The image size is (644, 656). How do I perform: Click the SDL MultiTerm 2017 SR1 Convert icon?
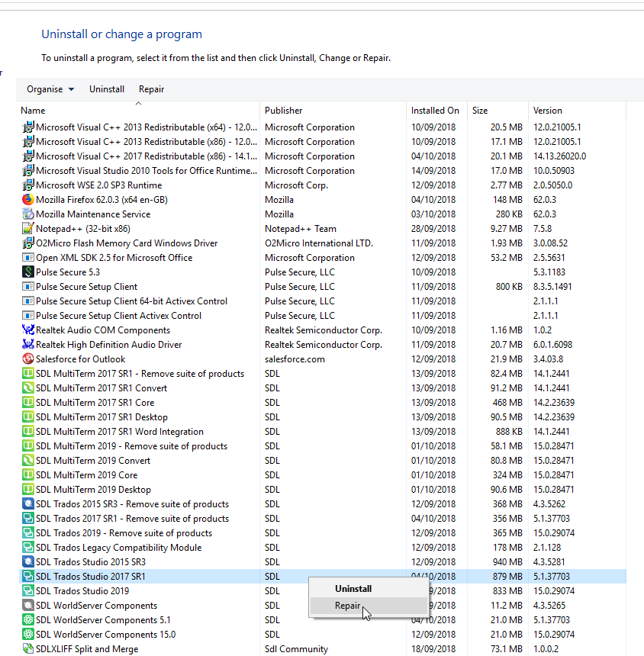[x=28, y=387]
